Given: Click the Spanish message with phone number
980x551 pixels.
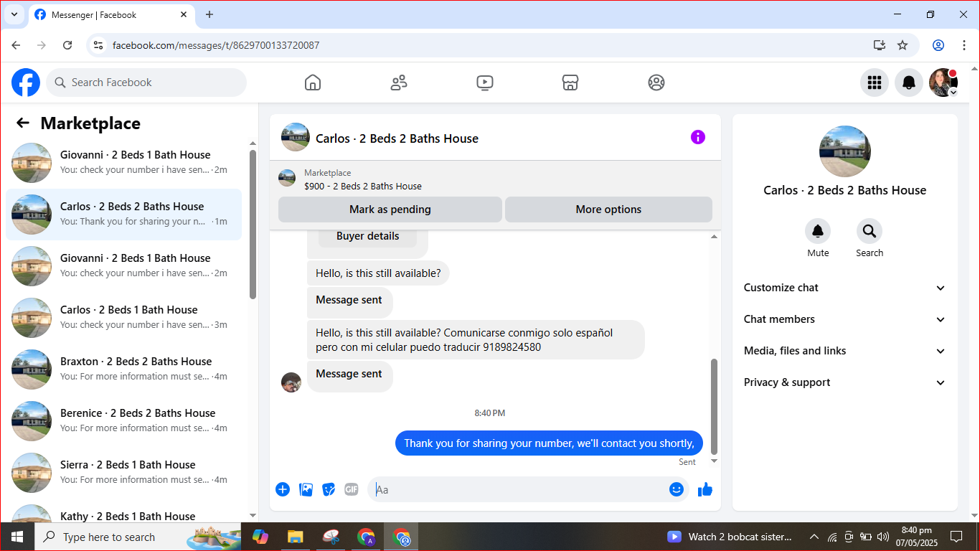Looking at the screenshot, I should pos(476,340).
